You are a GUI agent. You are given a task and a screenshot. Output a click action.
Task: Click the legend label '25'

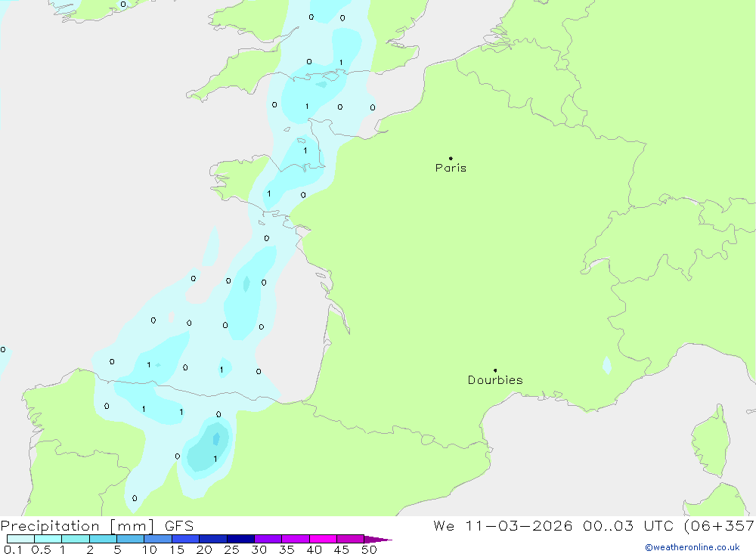232,549
